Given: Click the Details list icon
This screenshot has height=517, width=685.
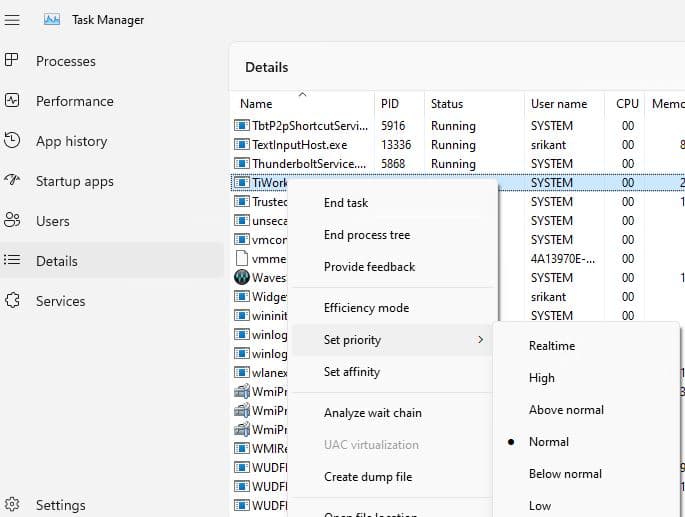Looking at the screenshot, I should coord(12,260).
